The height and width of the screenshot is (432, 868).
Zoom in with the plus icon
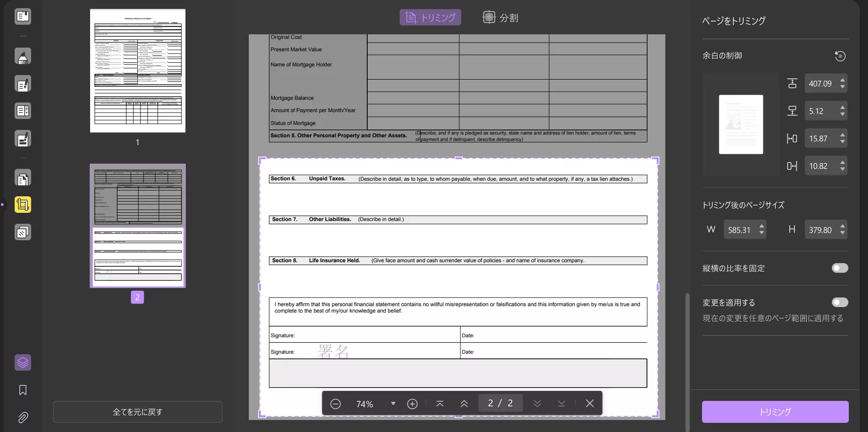pos(412,404)
